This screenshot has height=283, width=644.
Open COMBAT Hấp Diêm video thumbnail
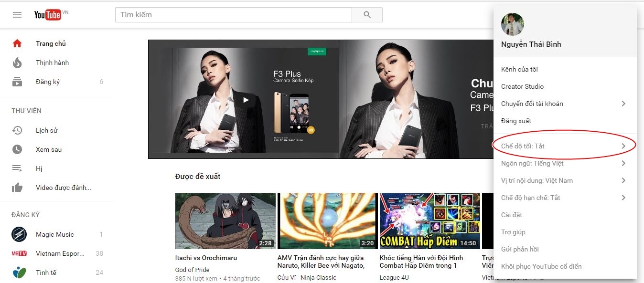pos(430,221)
